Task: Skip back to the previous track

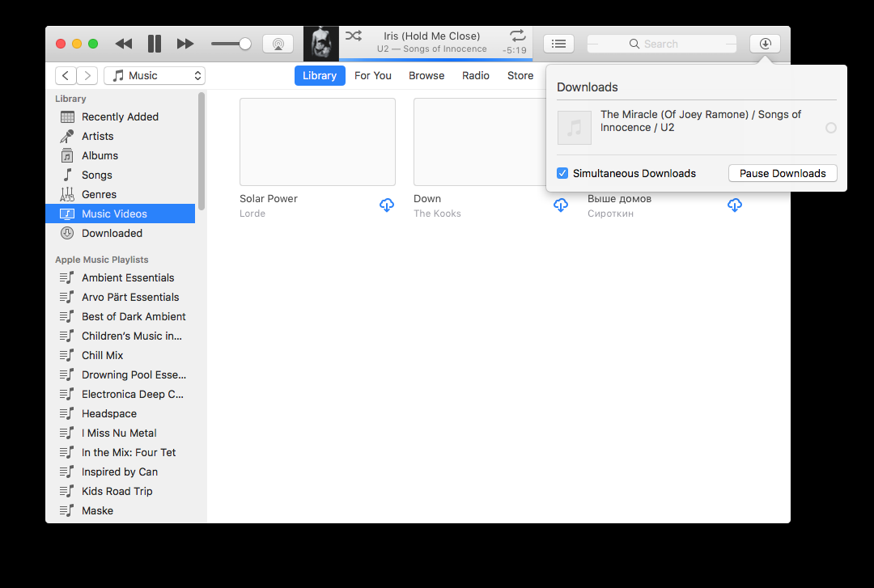Action: 124,44
